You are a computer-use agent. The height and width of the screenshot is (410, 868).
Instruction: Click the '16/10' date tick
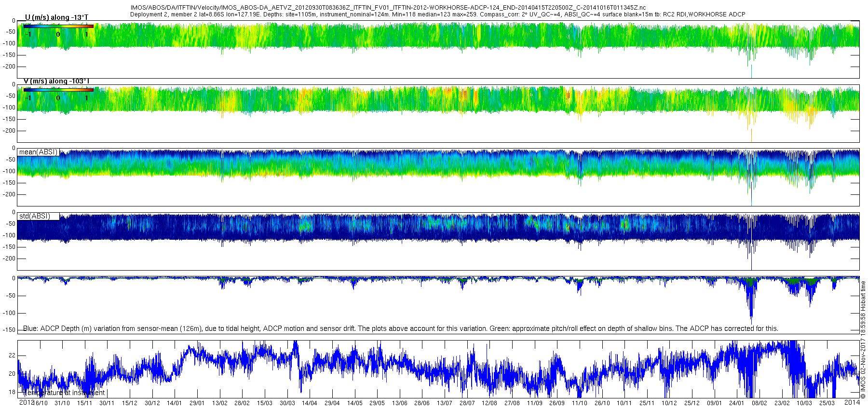[x=40, y=403]
